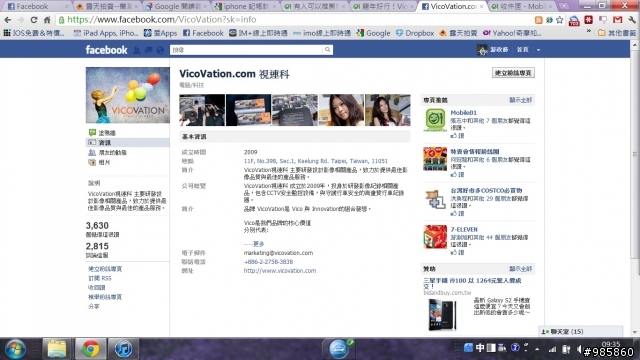Open iTunes from the taskbar
Screen dimensions: 640x360
pos(123,349)
